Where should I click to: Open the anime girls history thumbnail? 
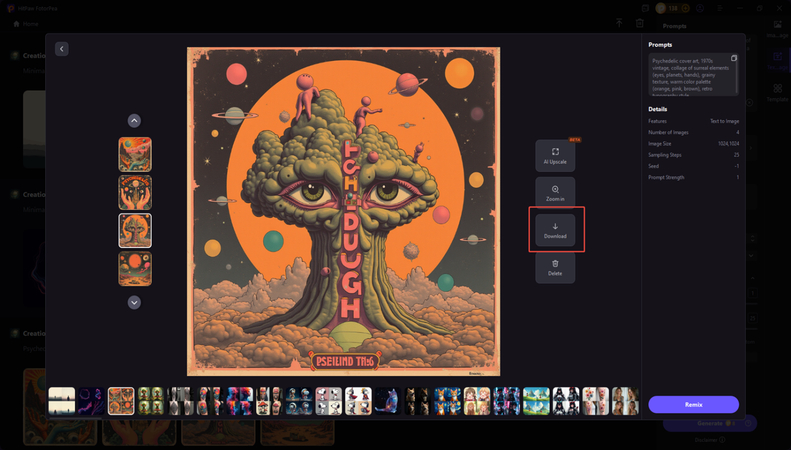[477, 401]
